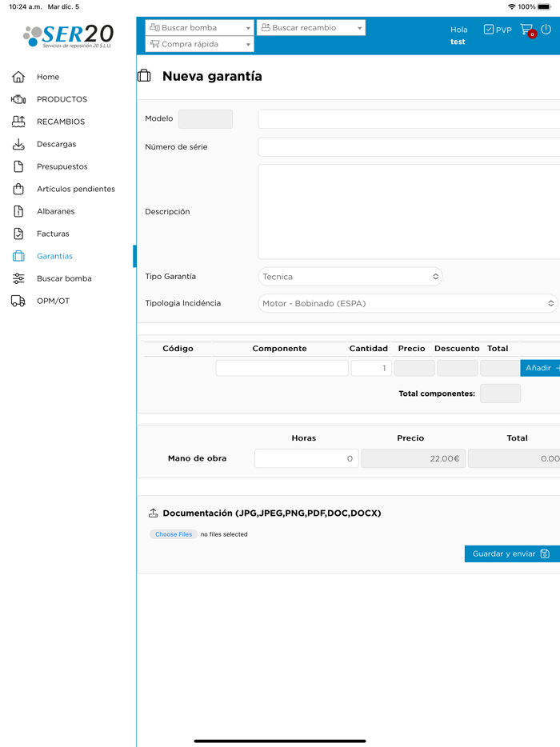Click the Cantidad input showing 1
The image size is (560, 747).
371,368
